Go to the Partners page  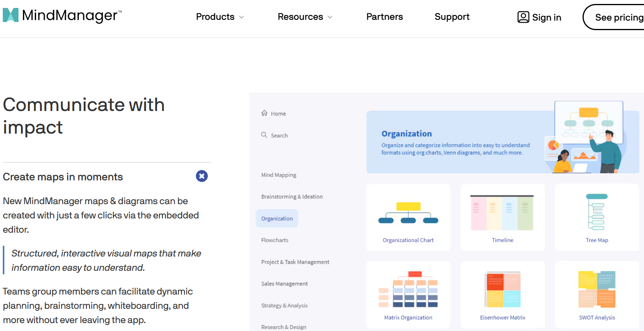tap(385, 17)
